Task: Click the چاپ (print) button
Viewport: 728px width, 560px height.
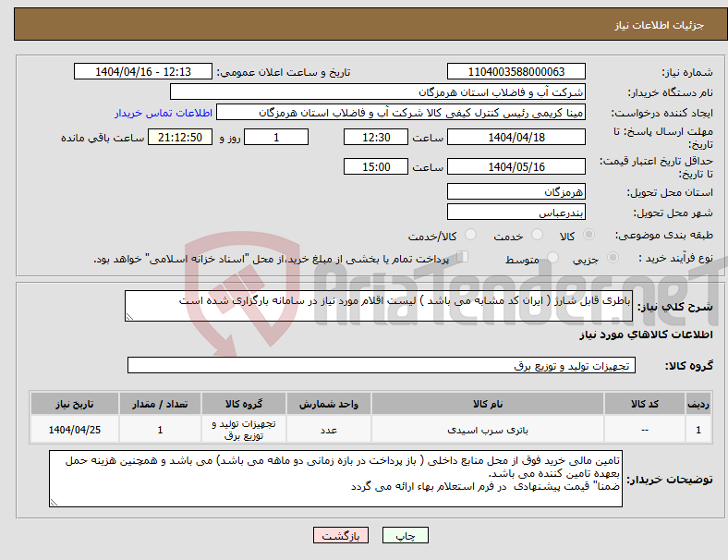Action: point(405,535)
